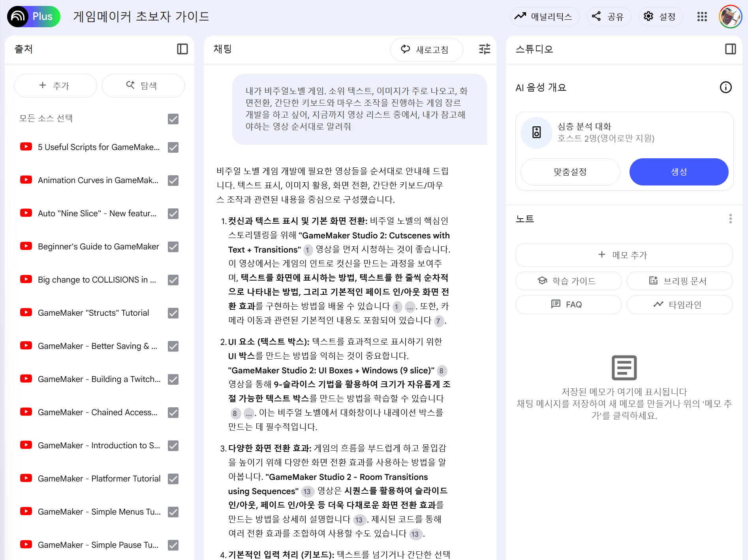
Task: Open the source discovery button
Action: pyautogui.click(x=143, y=85)
